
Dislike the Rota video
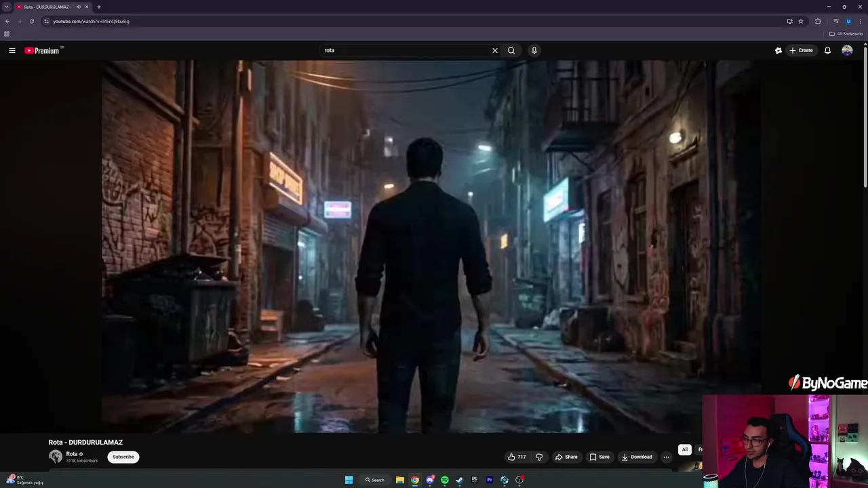click(x=539, y=457)
